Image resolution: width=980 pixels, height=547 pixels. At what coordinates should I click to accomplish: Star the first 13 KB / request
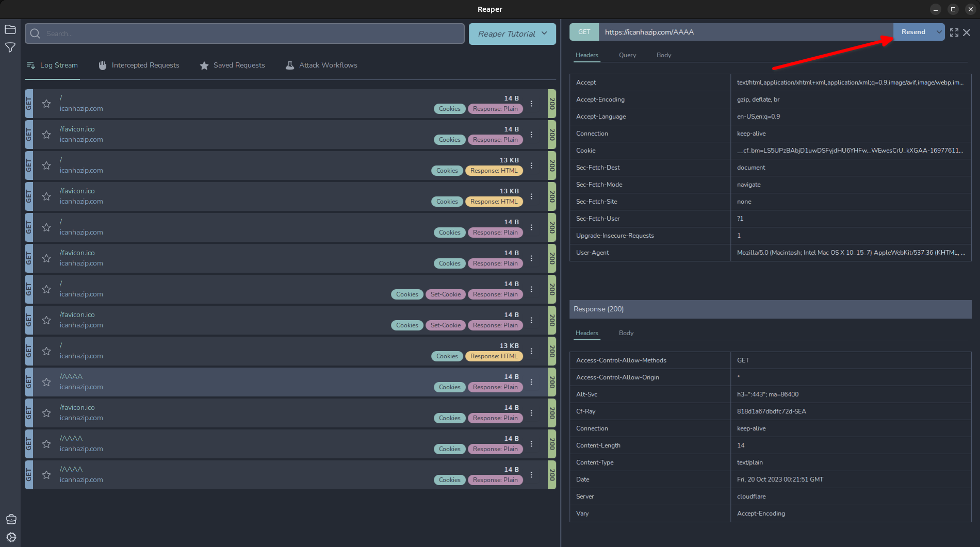point(46,165)
